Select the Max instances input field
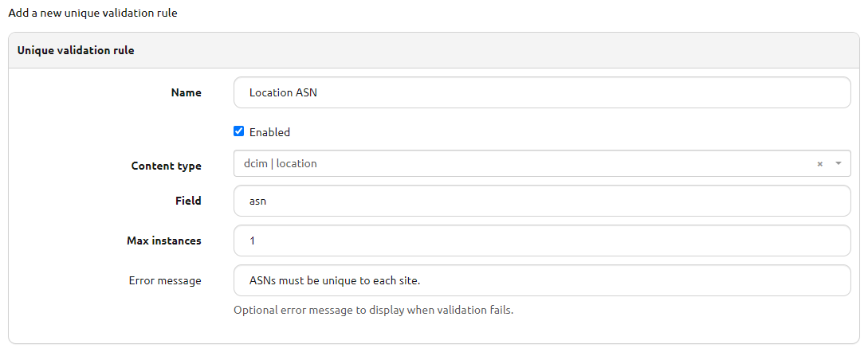Screen dimensions: 868x352 pyautogui.click(x=542, y=240)
